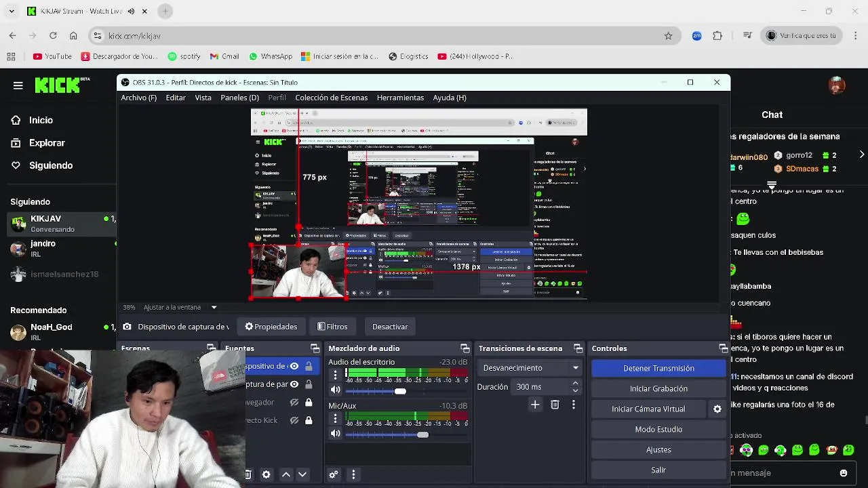Open Kick hamburger menu

pos(18,85)
